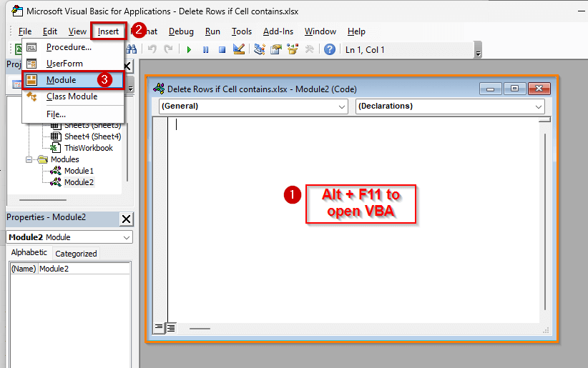Choose Module from the Insert menu
This screenshot has width=588, height=368.
pyautogui.click(x=61, y=80)
